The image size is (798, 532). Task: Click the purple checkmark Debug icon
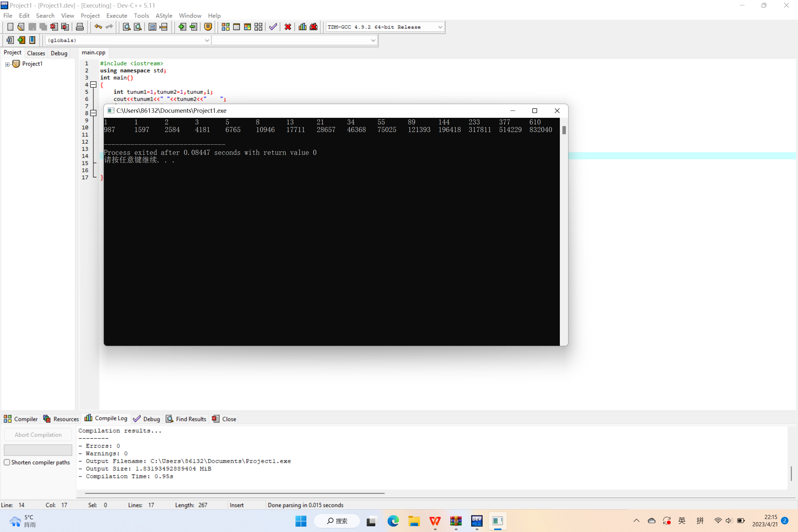click(273, 27)
